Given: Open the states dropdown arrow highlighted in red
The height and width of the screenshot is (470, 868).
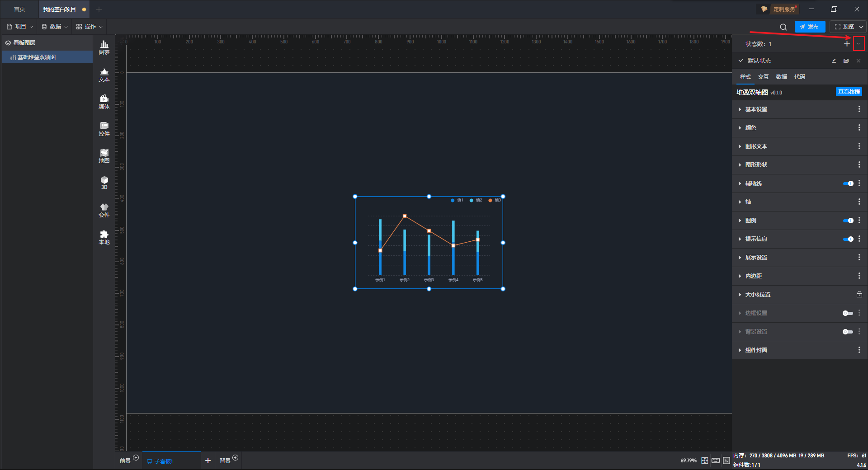Looking at the screenshot, I should tap(859, 44).
